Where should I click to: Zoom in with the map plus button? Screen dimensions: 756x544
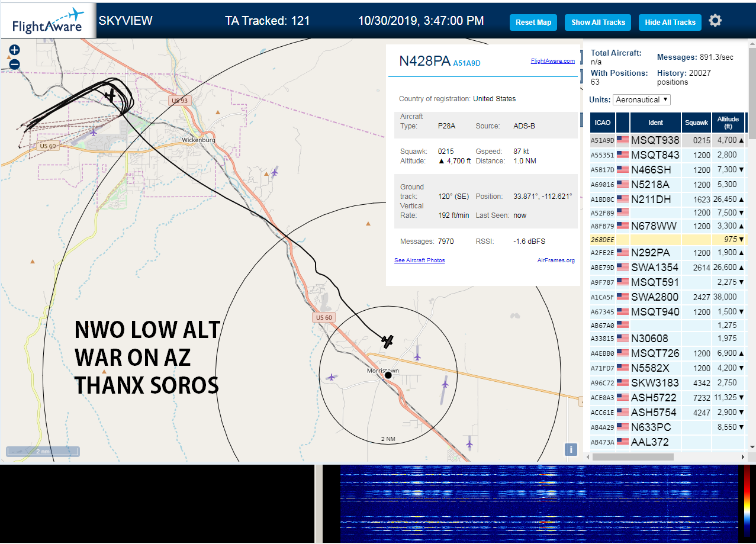point(15,50)
